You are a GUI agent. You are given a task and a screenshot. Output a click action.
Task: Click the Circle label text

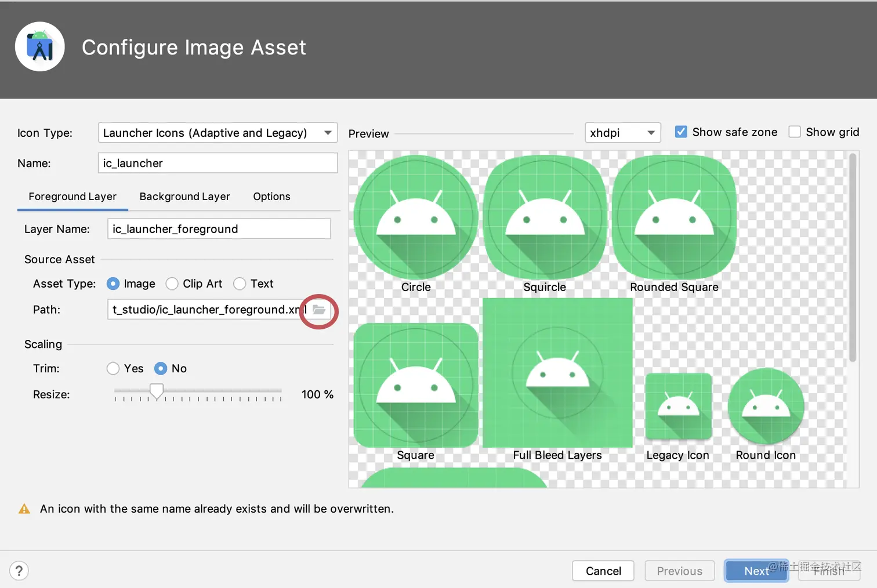[x=416, y=287]
